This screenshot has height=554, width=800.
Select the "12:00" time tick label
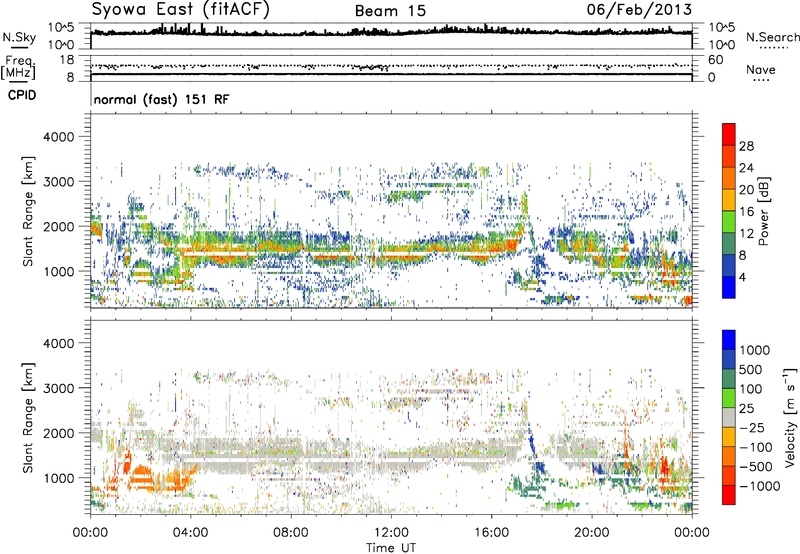[x=391, y=533]
